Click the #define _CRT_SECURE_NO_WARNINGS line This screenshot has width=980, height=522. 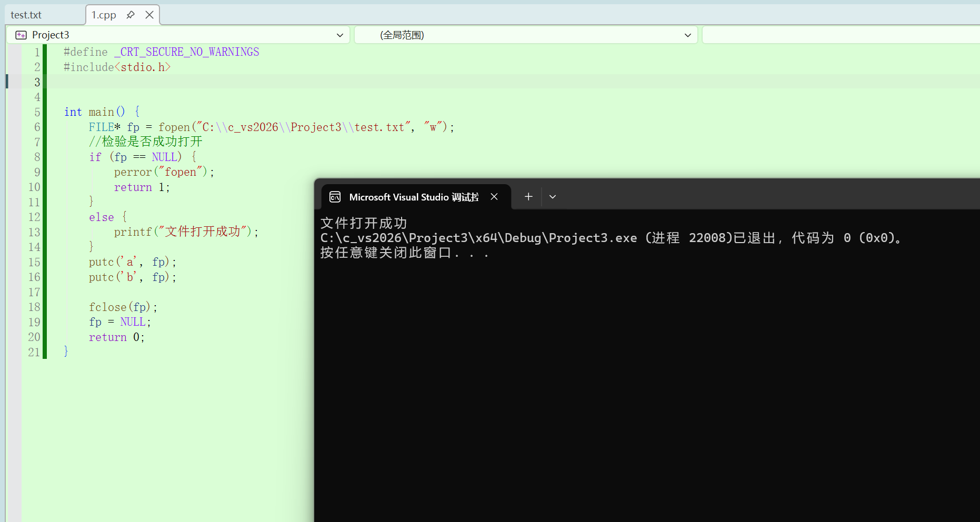point(161,52)
